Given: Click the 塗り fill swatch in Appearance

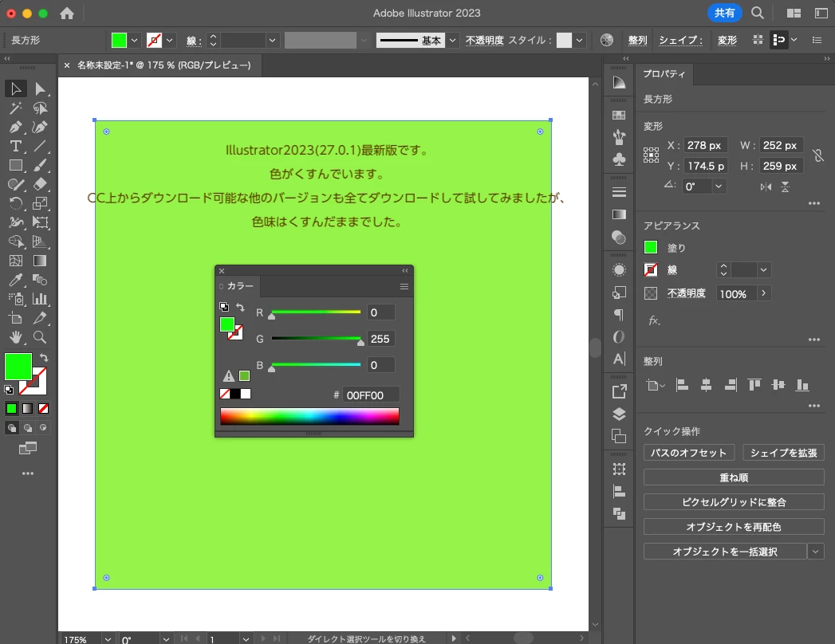Looking at the screenshot, I should point(651,247).
